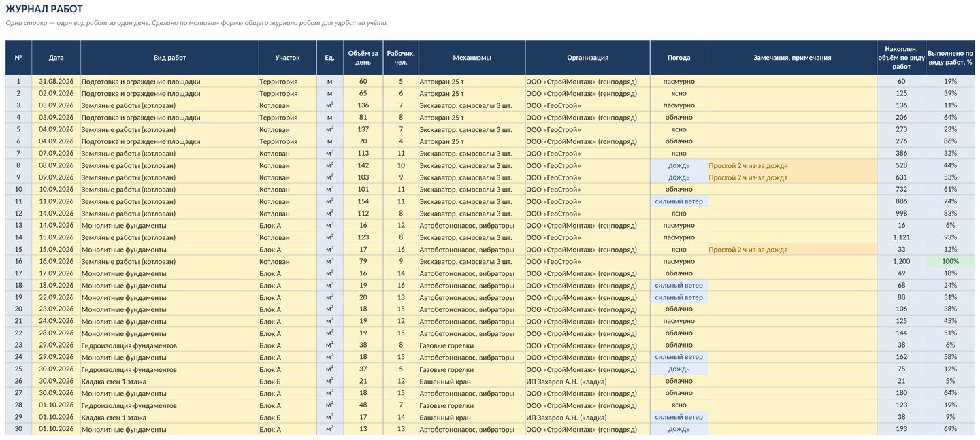This screenshot has width=980, height=440.
Task: Select the "Организация" column header
Action: [587, 58]
